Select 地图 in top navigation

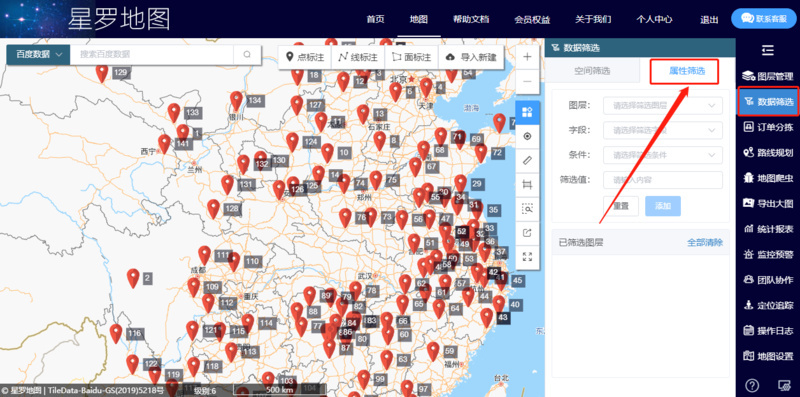(418, 20)
